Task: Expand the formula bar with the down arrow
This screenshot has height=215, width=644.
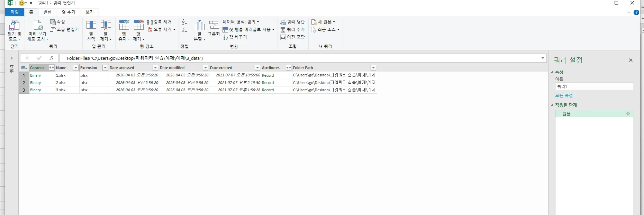Action: point(543,58)
